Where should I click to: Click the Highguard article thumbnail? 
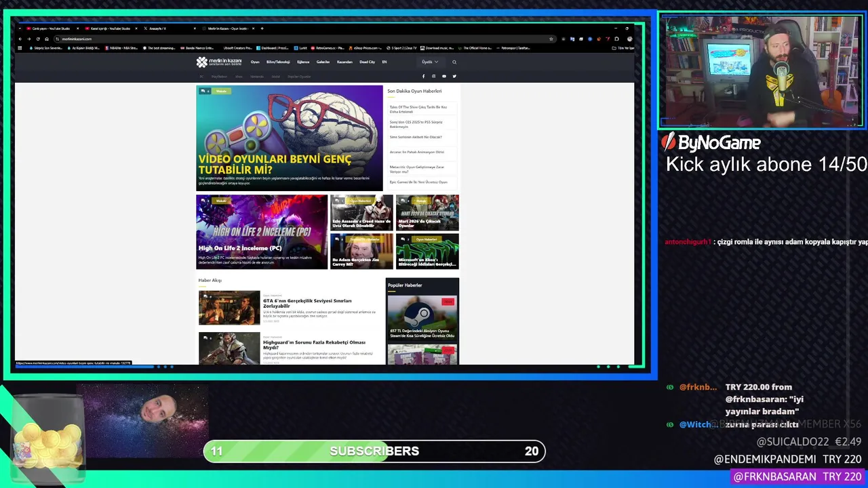click(229, 348)
